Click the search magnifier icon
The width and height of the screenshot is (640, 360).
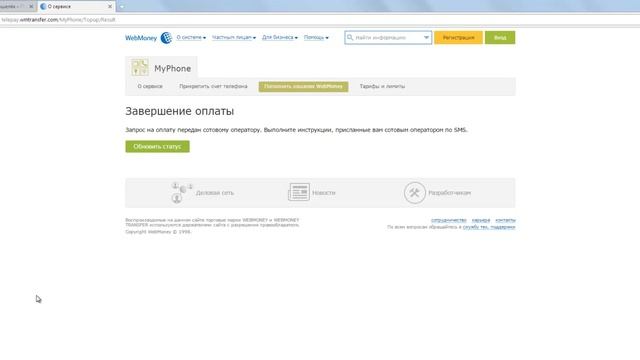click(350, 37)
